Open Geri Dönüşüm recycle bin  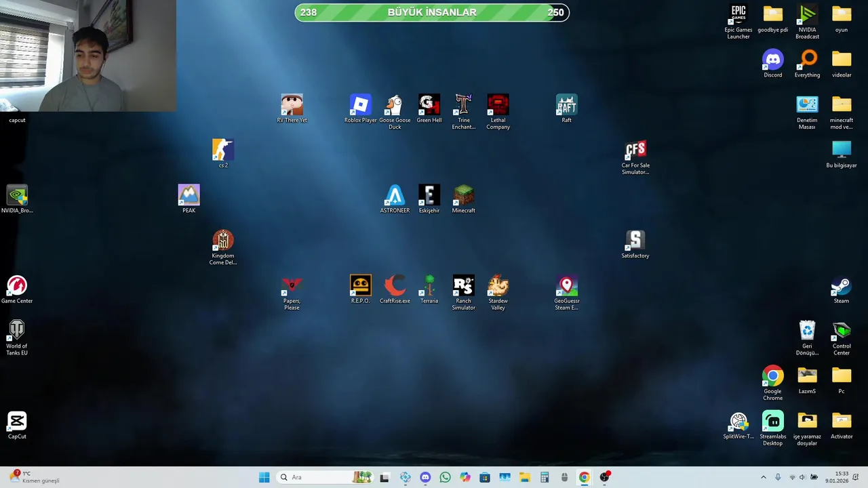tap(807, 338)
